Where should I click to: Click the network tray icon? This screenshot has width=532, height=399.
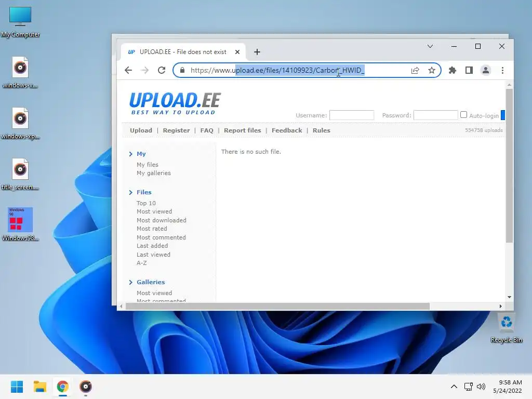(469, 387)
